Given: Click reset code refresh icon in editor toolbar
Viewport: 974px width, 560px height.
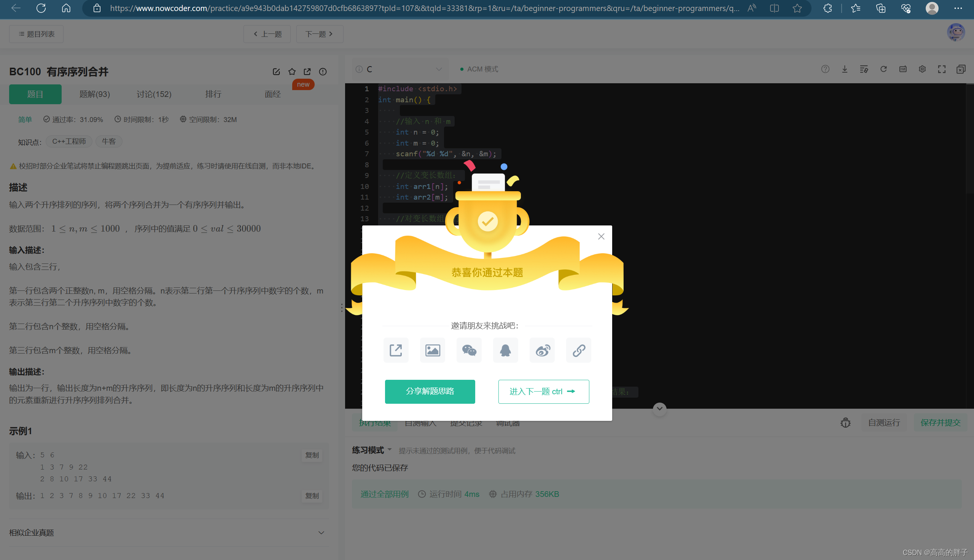Looking at the screenshot, I should (883, 69).
